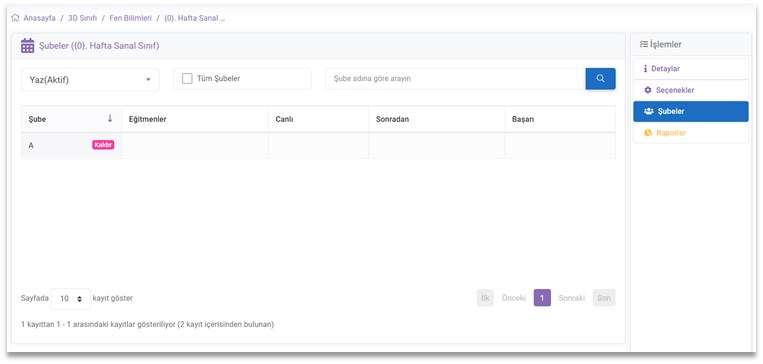Click the record count summary text

147,324
